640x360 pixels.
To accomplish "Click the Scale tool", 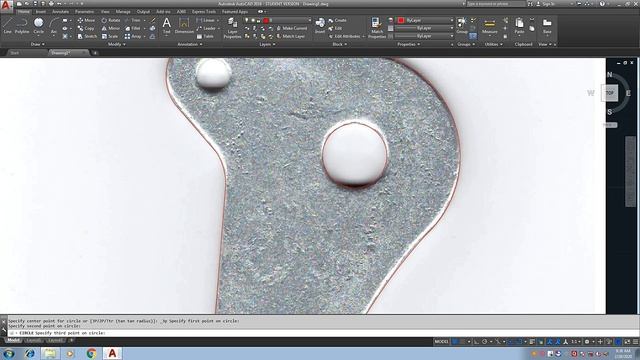I will [109, 36].
